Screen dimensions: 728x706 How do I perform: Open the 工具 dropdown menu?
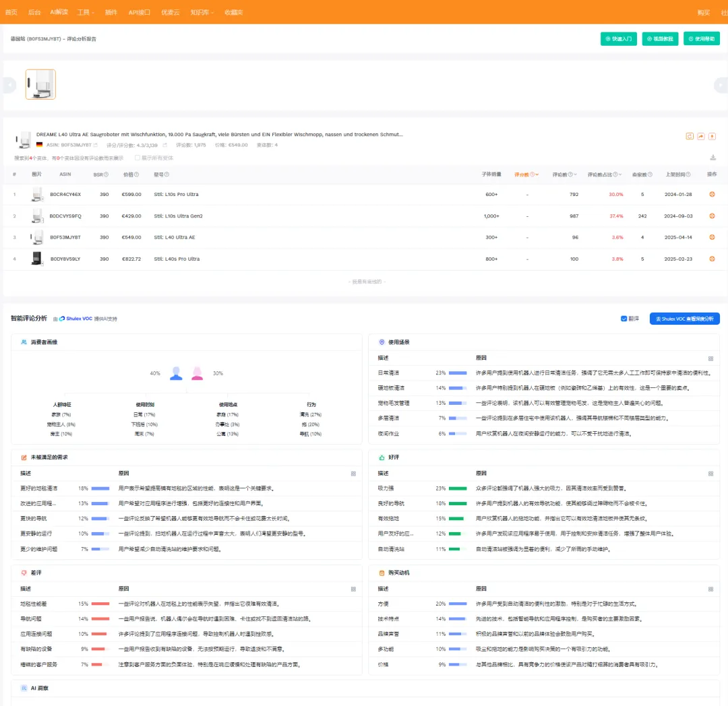pos(86,12)
